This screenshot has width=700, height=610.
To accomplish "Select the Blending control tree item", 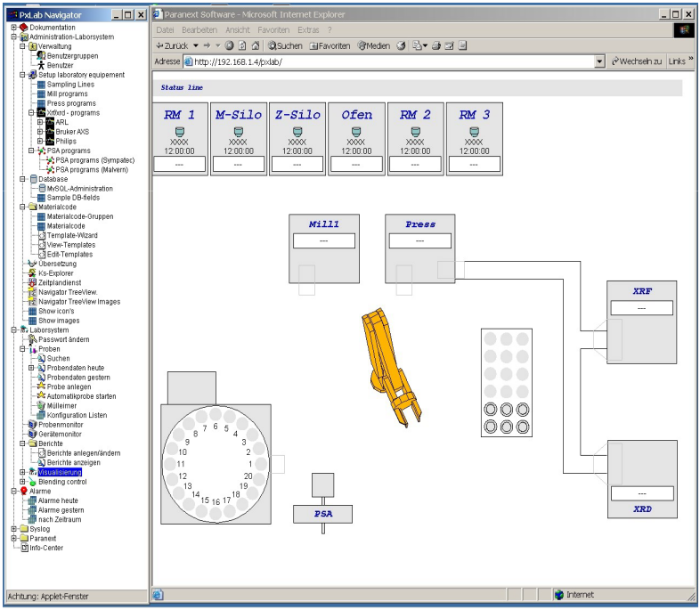I will [62, 482].
